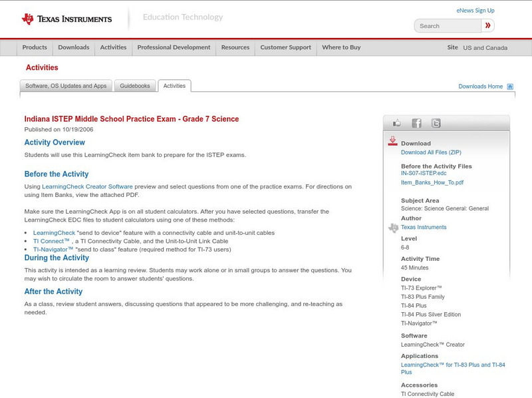Viewport: 532px width, 398px height.
Task: Open Downloads Home via the house icon
Action: (x=509, y=87)
